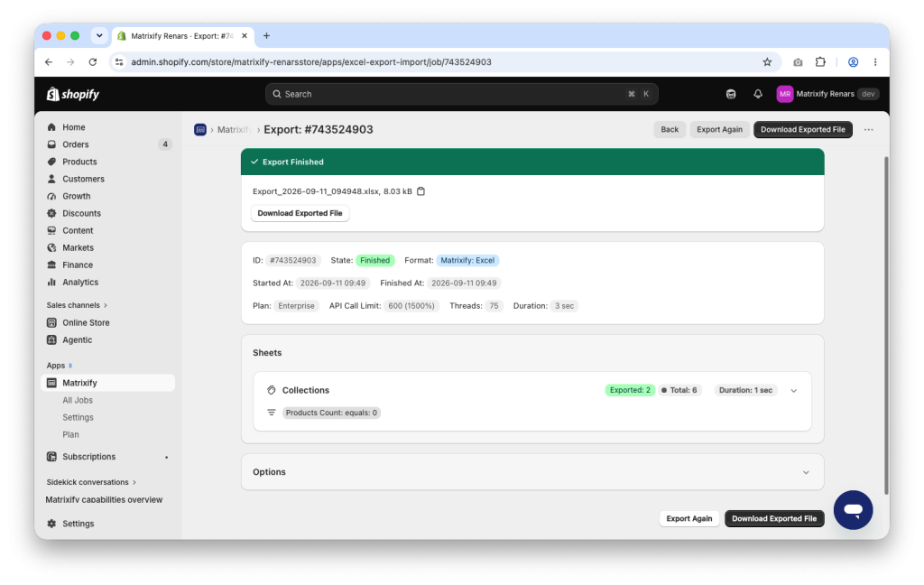This screenshot has width=924, height=585.
Task: Open the tab search dropdown arrow
Action: pyautogui.click(x=99, y=36)
